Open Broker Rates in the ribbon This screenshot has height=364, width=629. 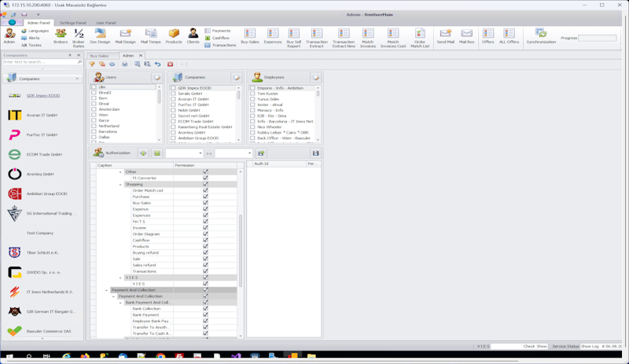[x=79, y=38]
